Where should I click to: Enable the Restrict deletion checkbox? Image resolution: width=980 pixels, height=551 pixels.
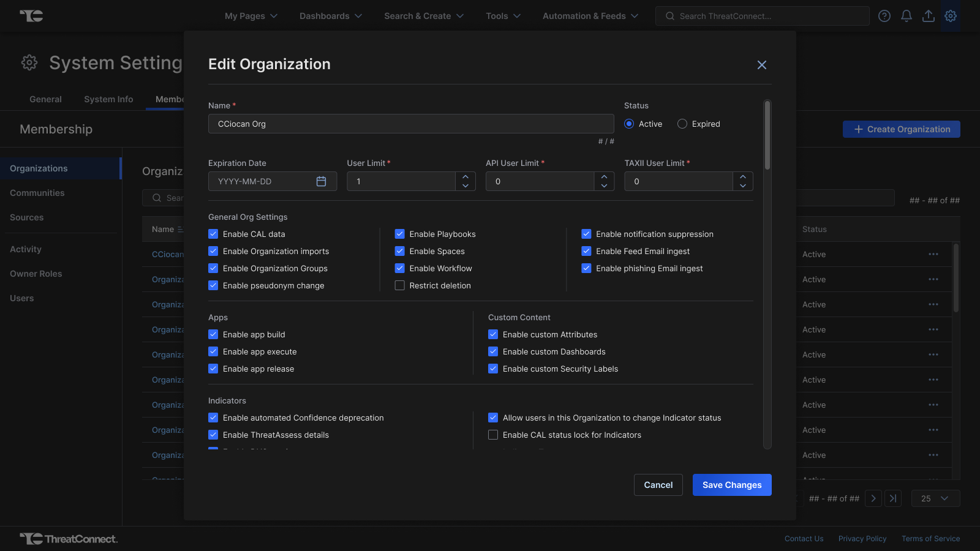[x=400, y=285]
